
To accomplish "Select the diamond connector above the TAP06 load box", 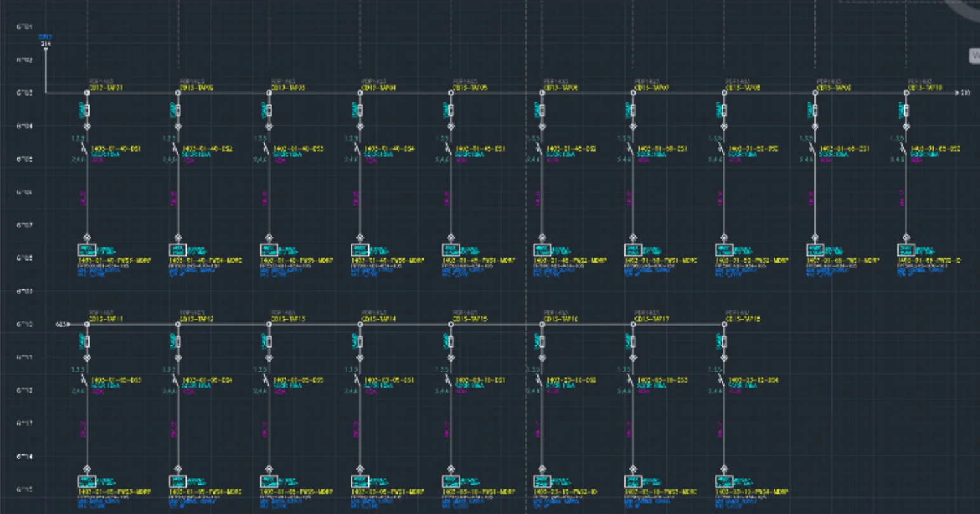I will tap(542, 238).
